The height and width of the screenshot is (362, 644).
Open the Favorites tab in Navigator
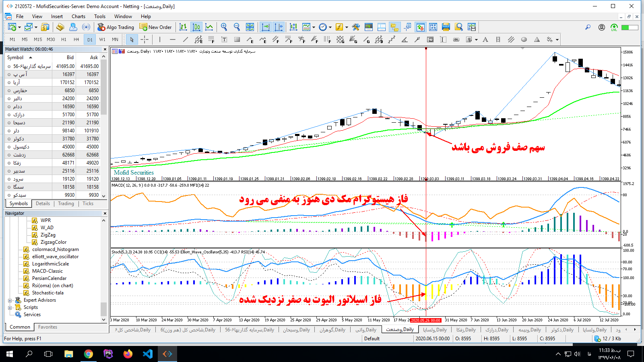[x=47, y=327]
